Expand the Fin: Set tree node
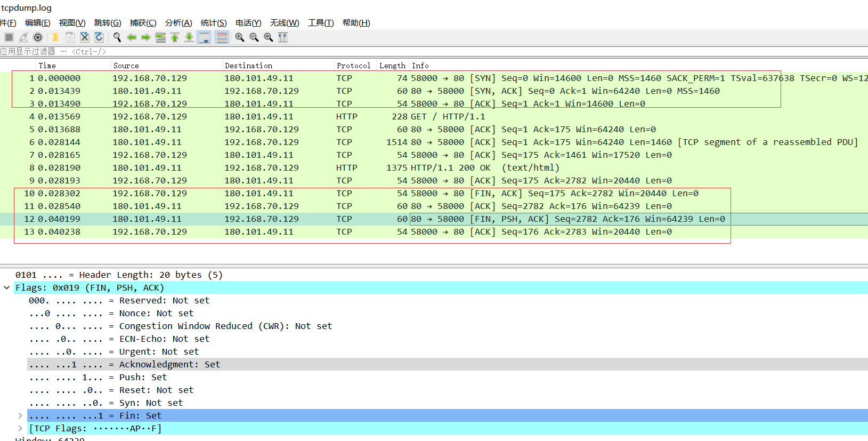The image size is (868, 441). pyautogui.click(x=20, y=416)
